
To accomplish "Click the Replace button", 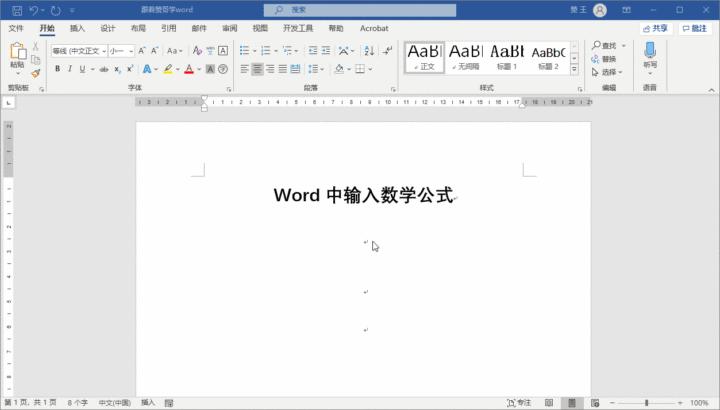I will (604, 59).
